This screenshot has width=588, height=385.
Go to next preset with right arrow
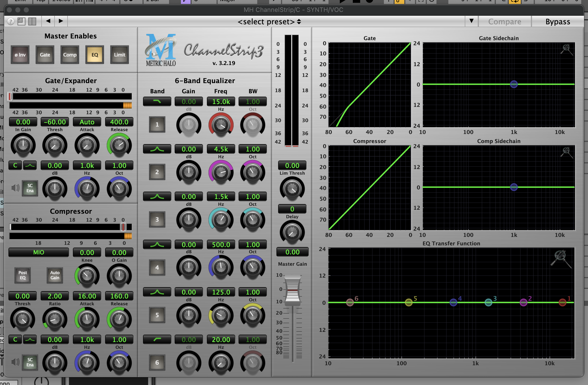61,21
